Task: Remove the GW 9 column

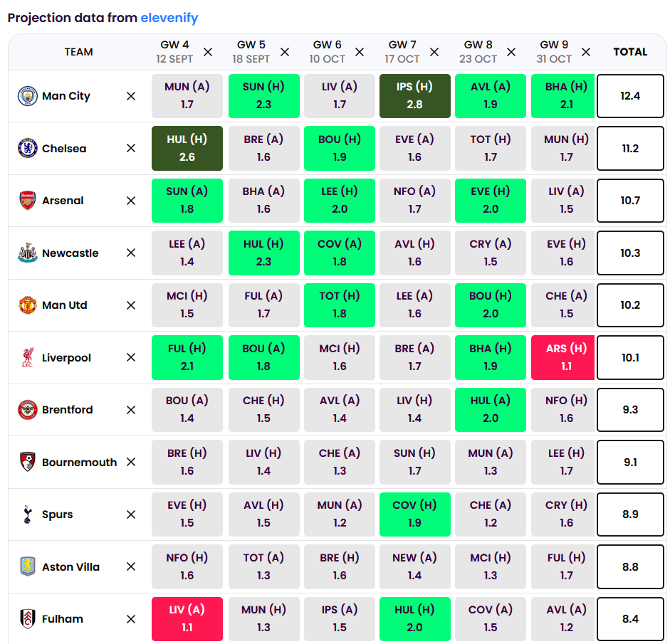Action: coord(586,52)
